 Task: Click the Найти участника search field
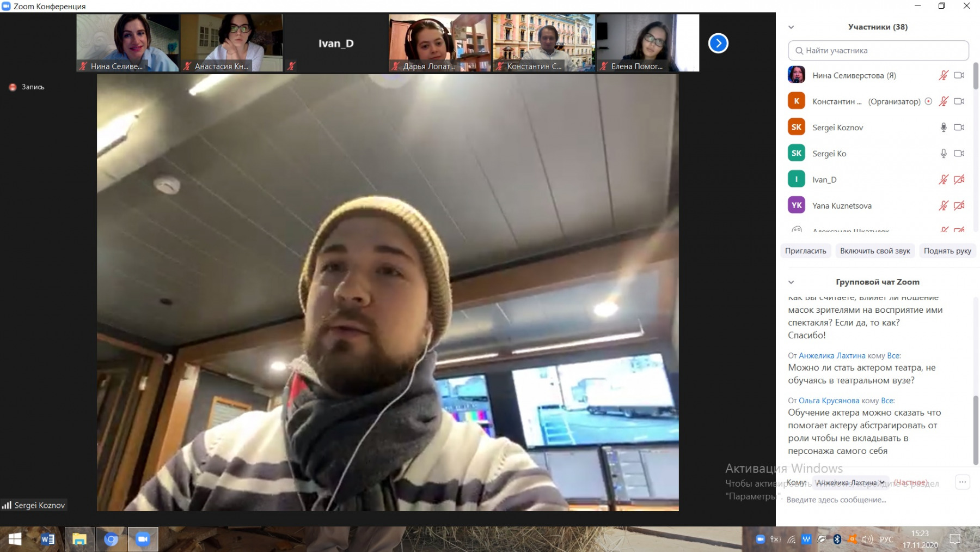(878, 51)
